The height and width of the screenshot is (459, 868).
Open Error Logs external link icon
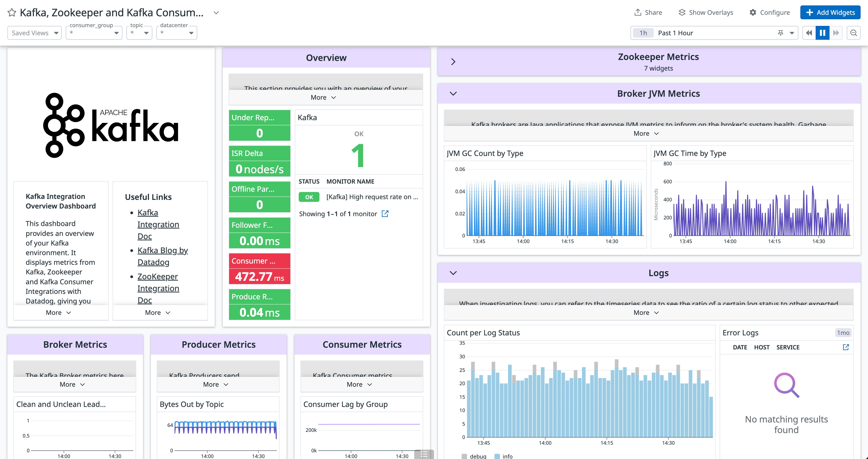[x=846, y=347]
